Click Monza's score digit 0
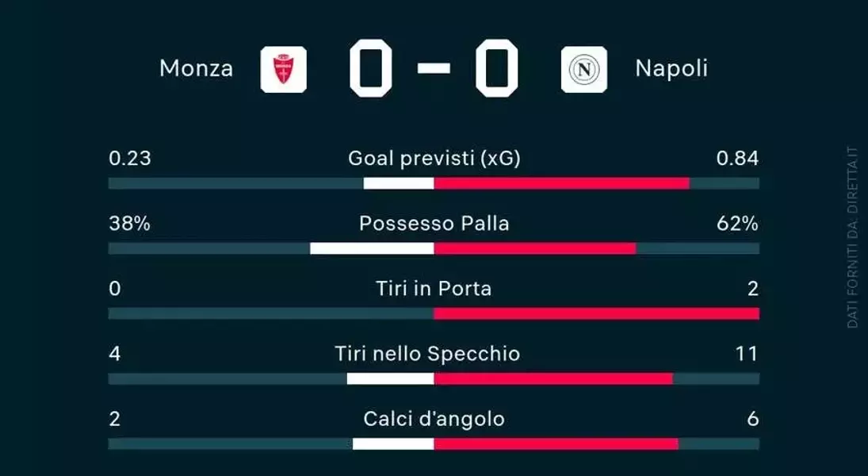The height and width of the screenshot is (476, 868). click(x=371, y=68)
